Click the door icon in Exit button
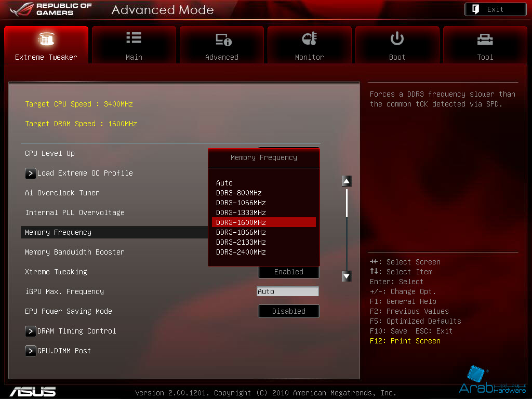Screen dimensions: 532x399 [476, 9]
